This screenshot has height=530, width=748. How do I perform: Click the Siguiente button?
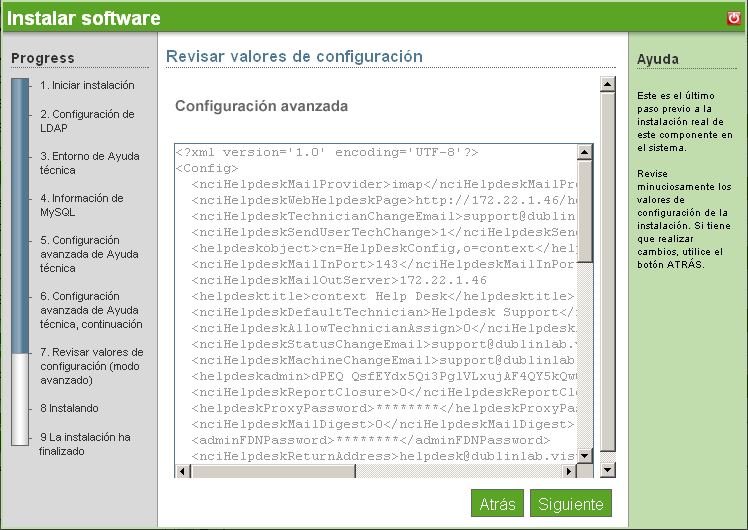point(571,503)
